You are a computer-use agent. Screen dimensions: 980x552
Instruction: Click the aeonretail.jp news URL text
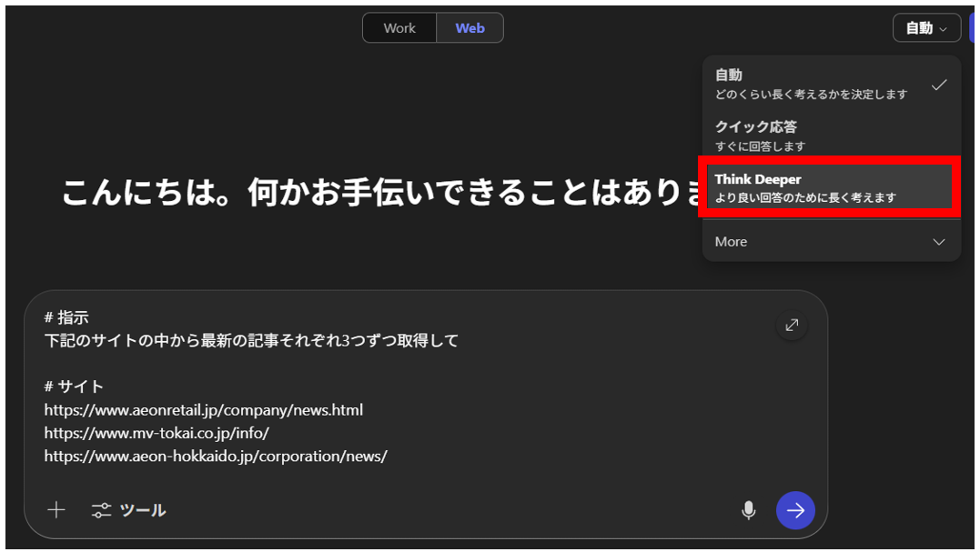204,410
